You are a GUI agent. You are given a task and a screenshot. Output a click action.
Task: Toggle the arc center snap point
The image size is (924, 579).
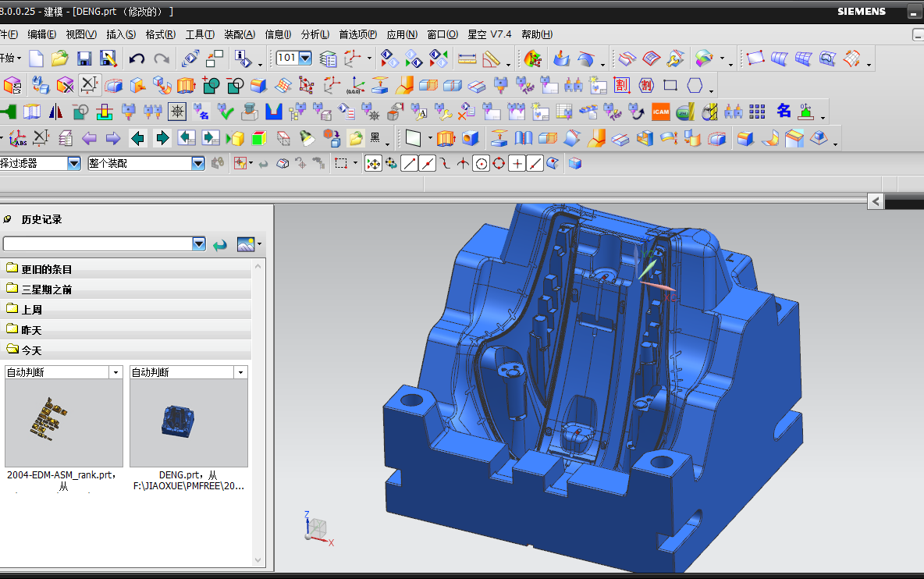[481, 164]
